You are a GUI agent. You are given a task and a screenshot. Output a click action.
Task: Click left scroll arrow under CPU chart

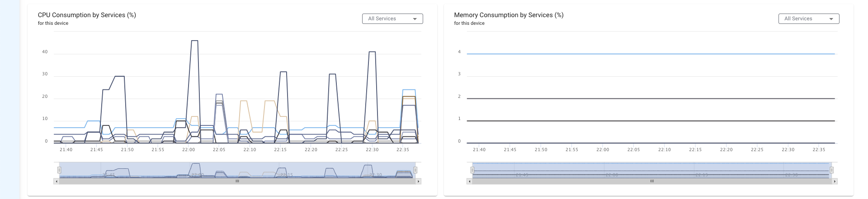tap(56, 181)
